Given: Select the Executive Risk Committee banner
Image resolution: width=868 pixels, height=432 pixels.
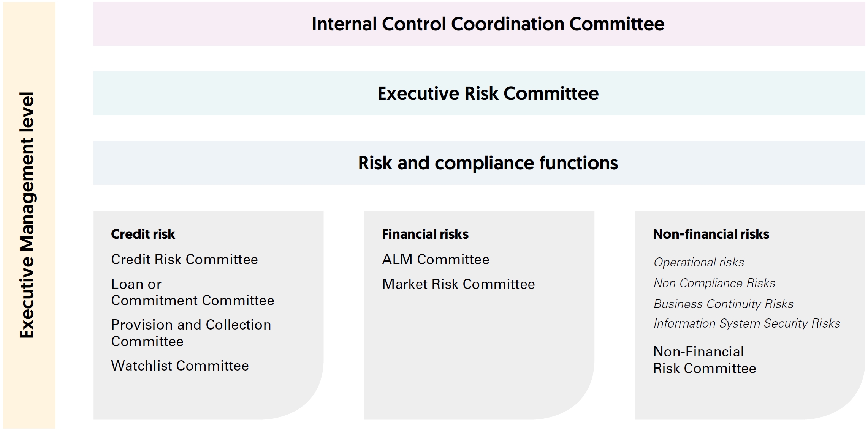Looking at the screenshot, I should click(488, 93).
